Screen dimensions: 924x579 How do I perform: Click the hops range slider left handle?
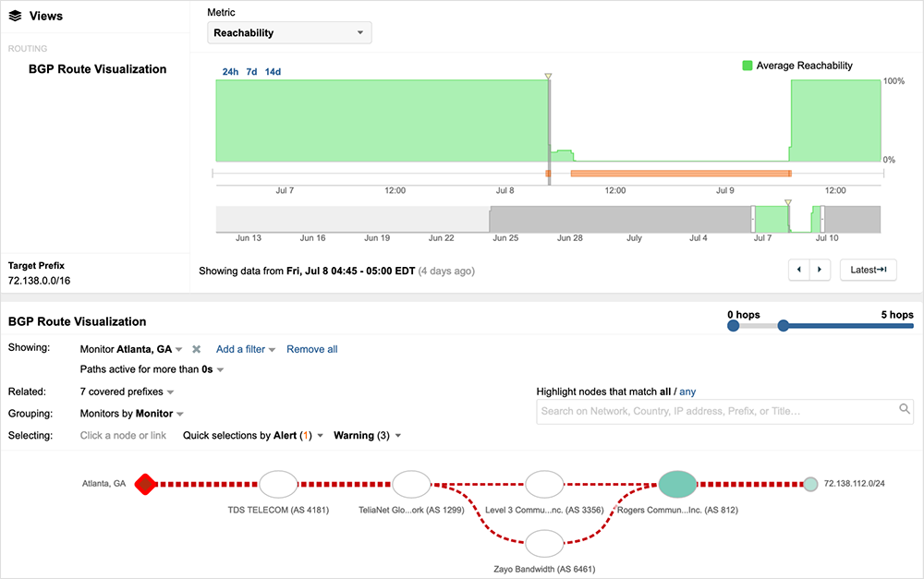click(733, 325)
